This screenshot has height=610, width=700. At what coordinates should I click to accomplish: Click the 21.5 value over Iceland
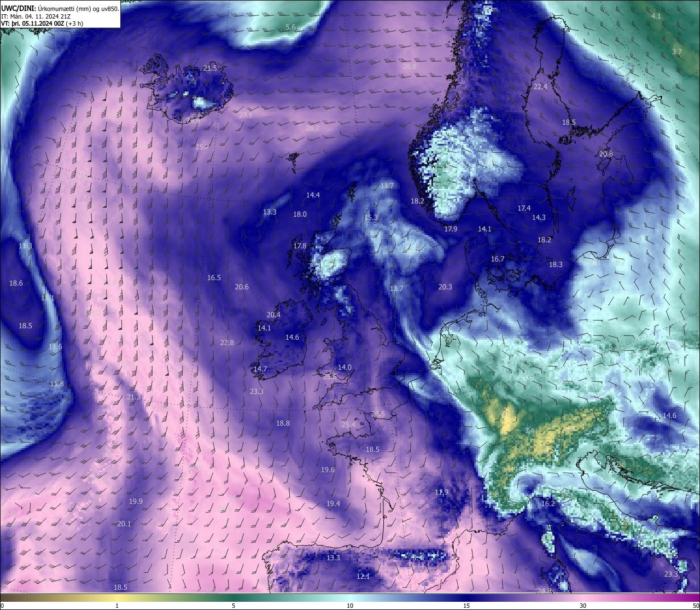[x=210, y=68]
